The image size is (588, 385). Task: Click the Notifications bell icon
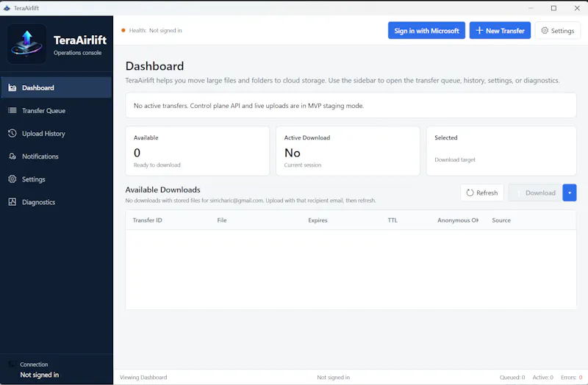(x=12, y=156)
